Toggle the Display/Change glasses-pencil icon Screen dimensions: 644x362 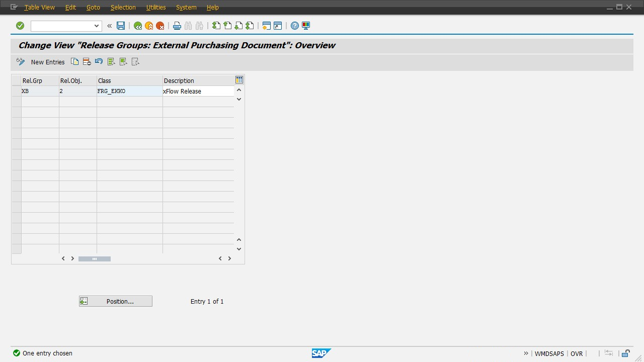(x=21, y=62)
